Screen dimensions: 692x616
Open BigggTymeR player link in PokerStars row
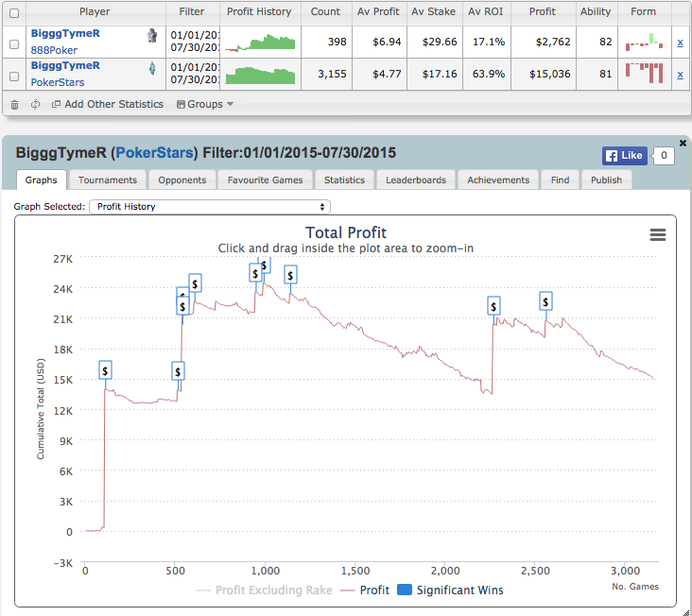pos(65,66)
